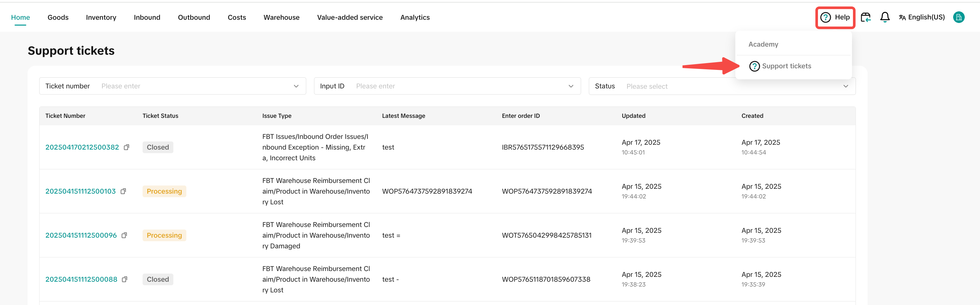Click the green account avatar icon
This screenshot has height=305, width=980.
958,17
